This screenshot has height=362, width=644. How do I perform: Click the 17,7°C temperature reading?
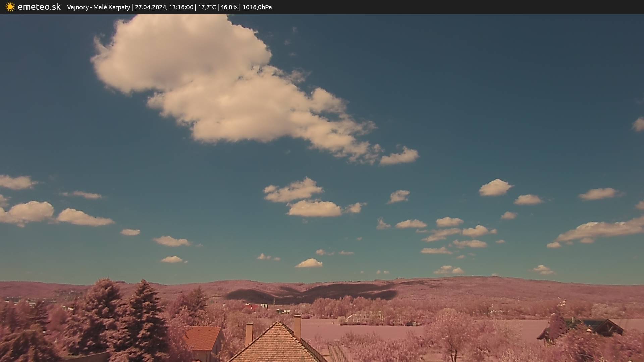tap(207, 7)
